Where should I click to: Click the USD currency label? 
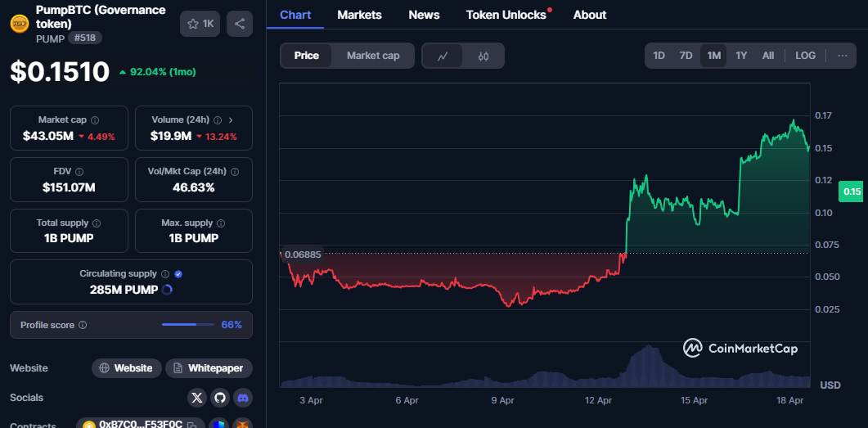pyautogui.click(x=830, y=385)
